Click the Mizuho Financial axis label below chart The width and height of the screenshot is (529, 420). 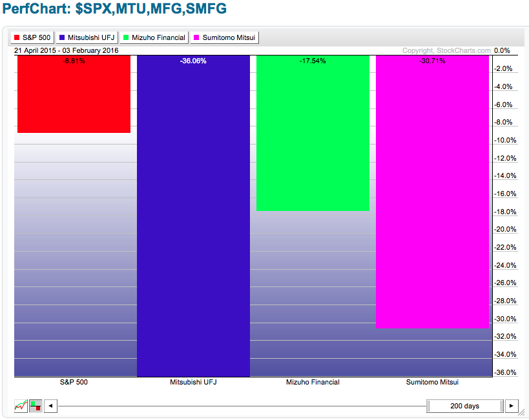[313, 382]
